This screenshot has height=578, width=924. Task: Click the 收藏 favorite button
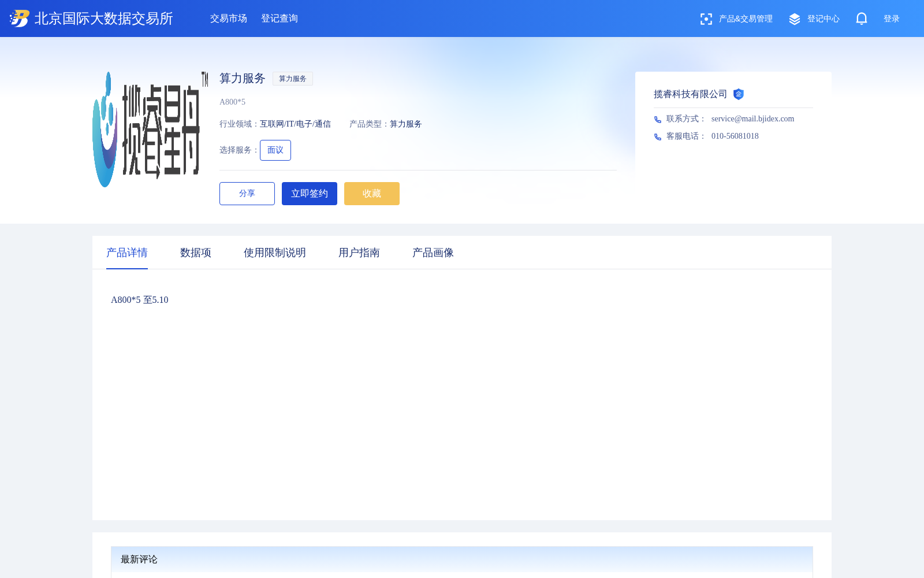click(x=372, y=194)
